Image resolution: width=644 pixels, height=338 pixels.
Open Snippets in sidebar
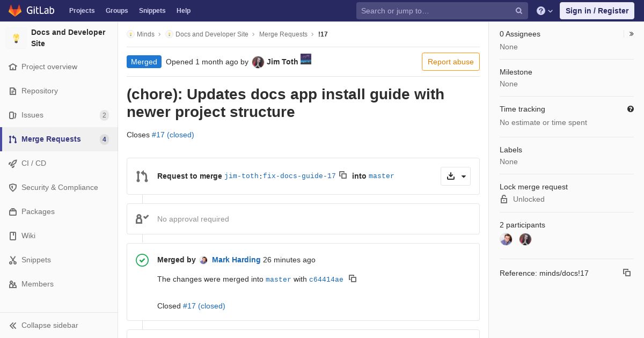click(59, 260)
